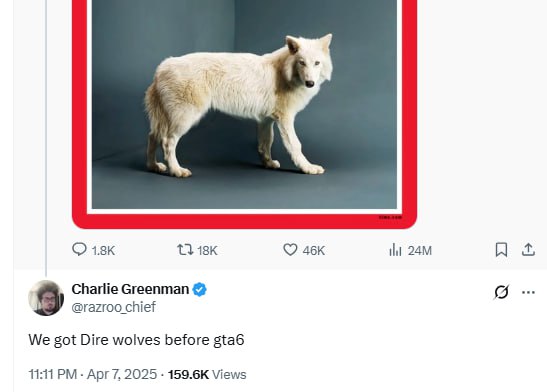Click the 46K likes count
547x392 pixels.
314,251
